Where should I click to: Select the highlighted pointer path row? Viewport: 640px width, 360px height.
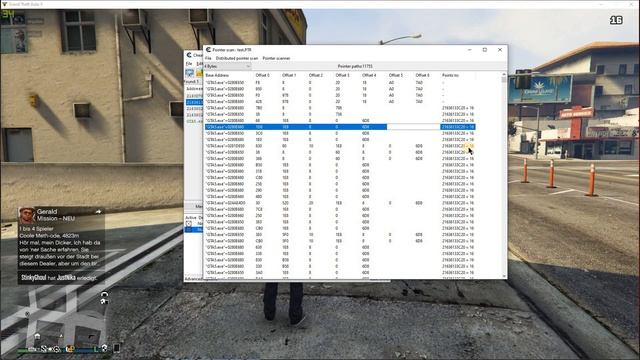[340, 127]
